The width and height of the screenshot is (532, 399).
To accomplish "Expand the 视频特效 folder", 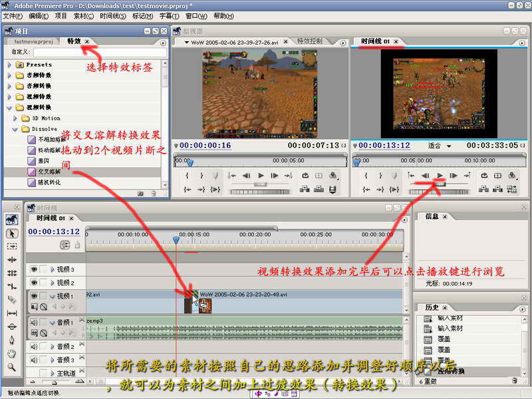I will 9,96.
